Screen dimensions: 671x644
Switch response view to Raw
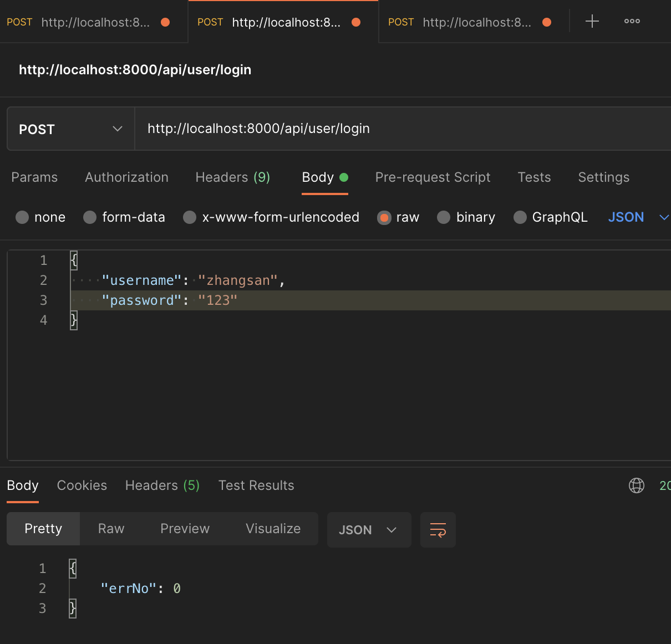tap(111, 529)
